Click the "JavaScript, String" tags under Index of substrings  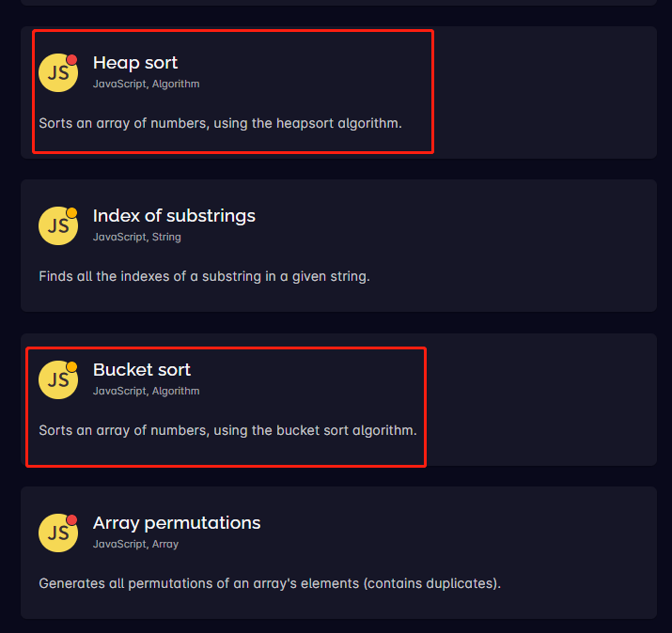pos(137,238)
